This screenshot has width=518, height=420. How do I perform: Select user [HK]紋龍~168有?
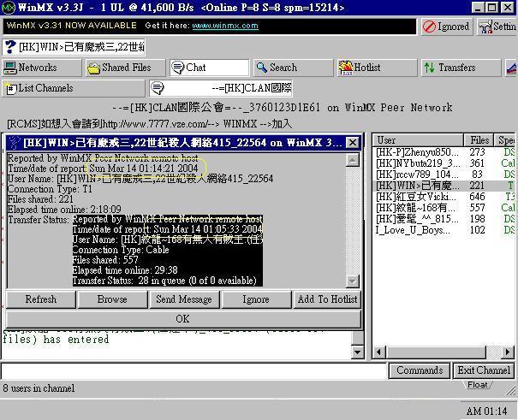click(445, 208)
